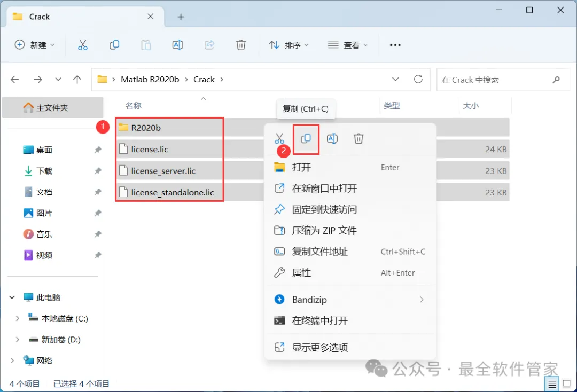Sort by the 名称 column header

tap(133, 106)
